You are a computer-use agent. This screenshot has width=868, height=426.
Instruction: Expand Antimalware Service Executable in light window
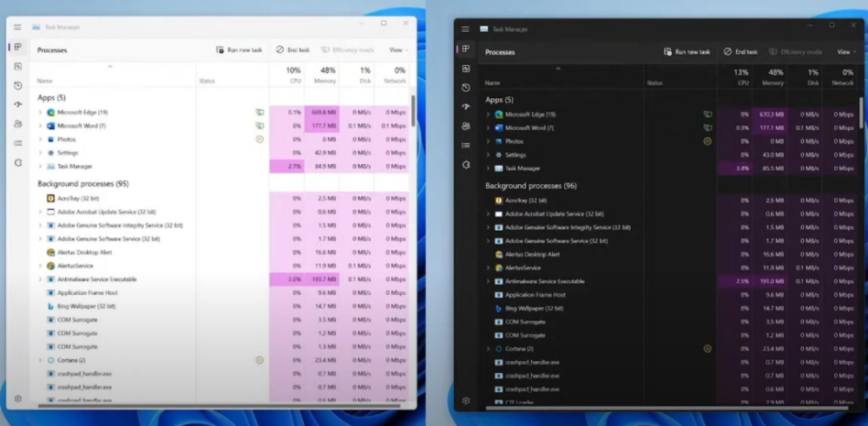pyautogui.click(x=40, y=279)
